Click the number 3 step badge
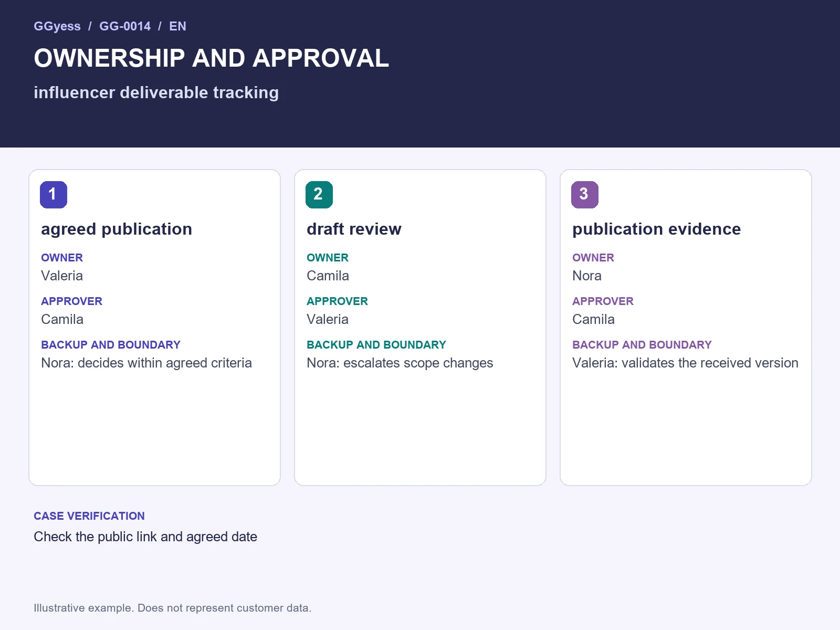The height and width of the screenshot is (630, 840). click(585, 195)
